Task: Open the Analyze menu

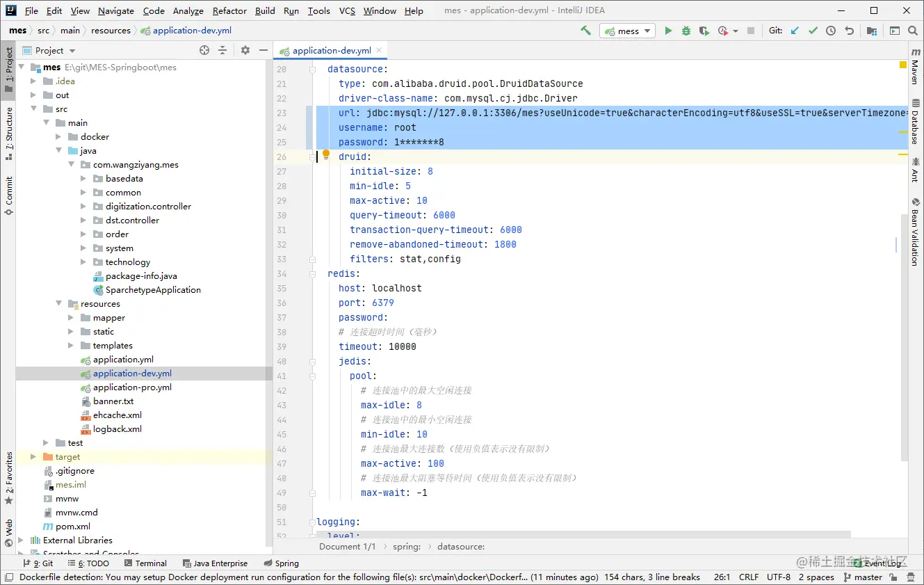Action: pyautogui.click(x=188, y=10)
